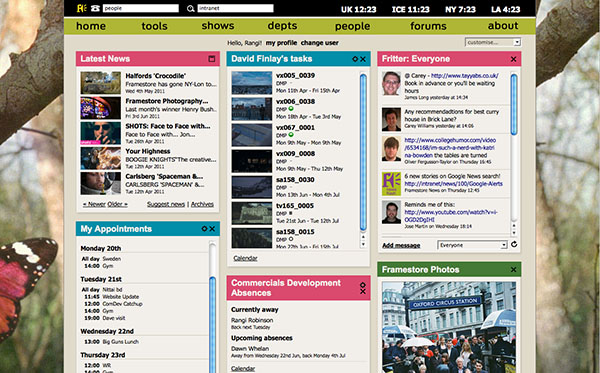Click the Framestore logo in the top bar
This screenshot has width=600, height=373.
coord(81,8)
